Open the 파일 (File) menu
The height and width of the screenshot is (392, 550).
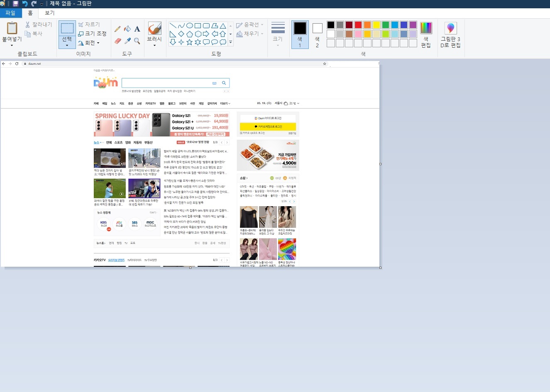coord(10,13)
